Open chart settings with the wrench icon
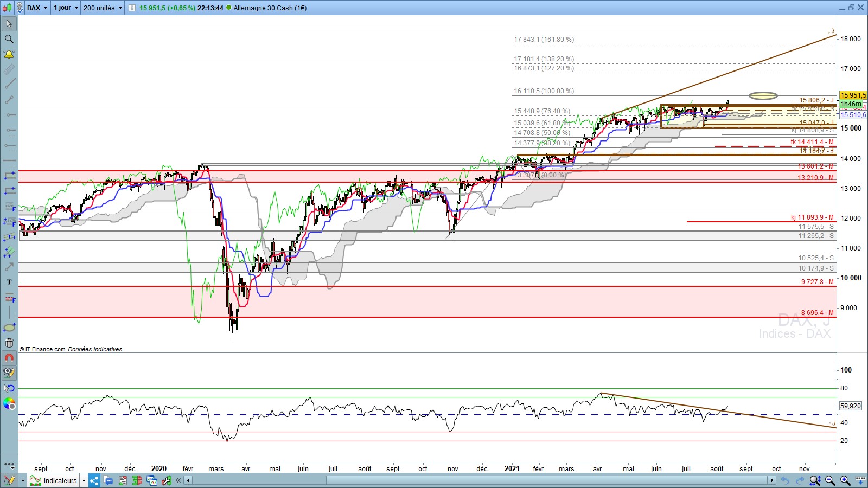The width and height of the screenshot is (868, 488). [x=165, y=480]
